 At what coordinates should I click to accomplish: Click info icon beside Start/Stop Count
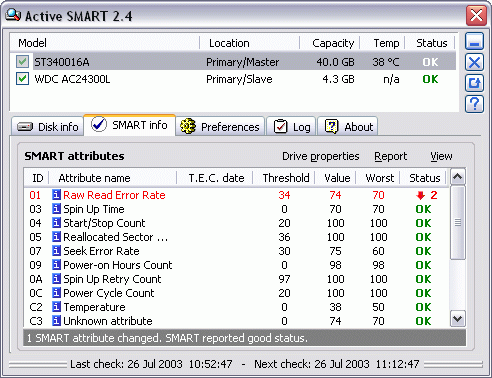[56, 223]
